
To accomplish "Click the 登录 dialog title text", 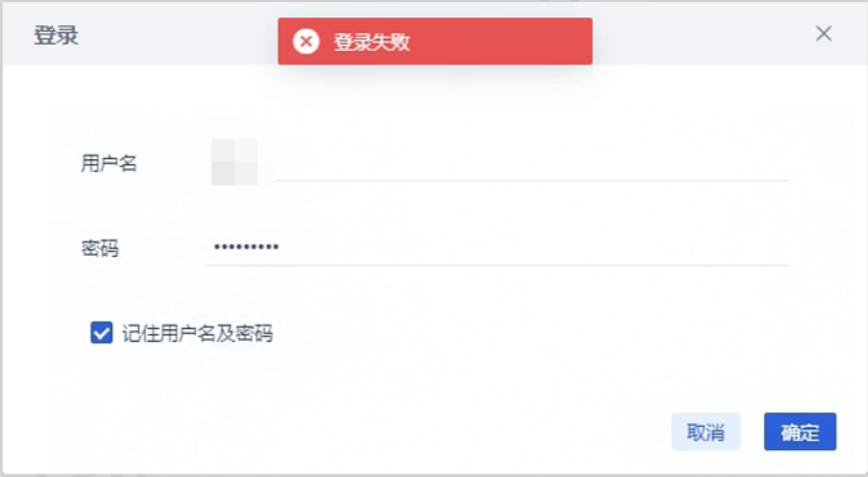I will click(x=56, y=37).
